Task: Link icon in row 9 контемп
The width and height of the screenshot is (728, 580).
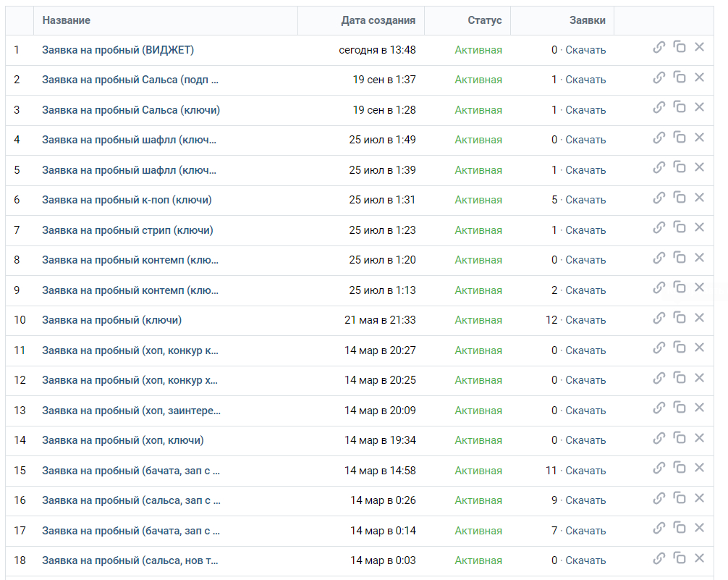Action: [659, 287]
